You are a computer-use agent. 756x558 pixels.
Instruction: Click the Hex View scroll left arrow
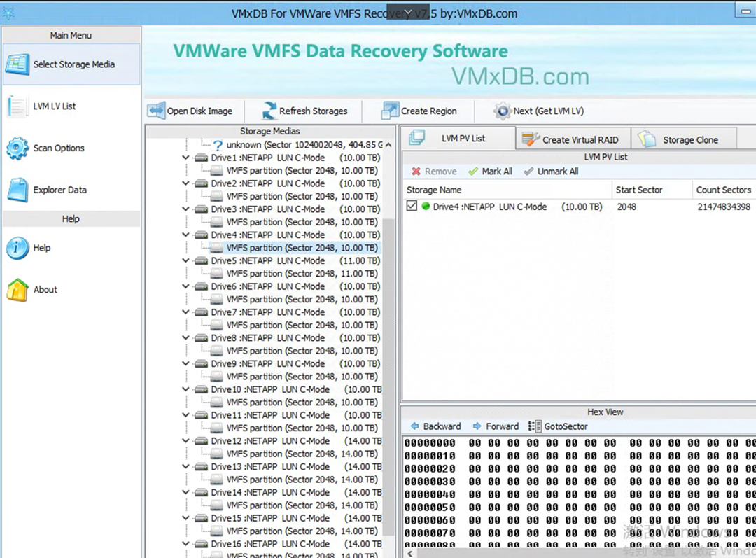(x=409, y=553)
